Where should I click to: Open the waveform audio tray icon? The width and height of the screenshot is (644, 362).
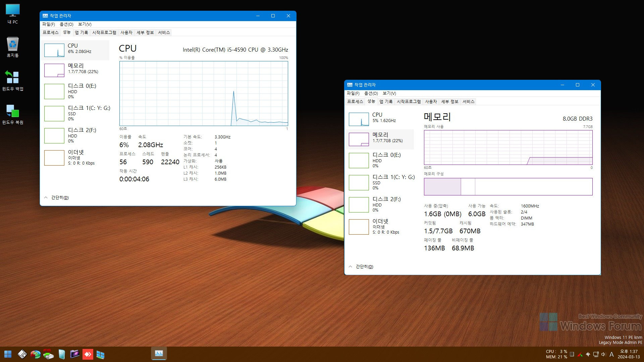pyautogui.click(x=588, y=354)
